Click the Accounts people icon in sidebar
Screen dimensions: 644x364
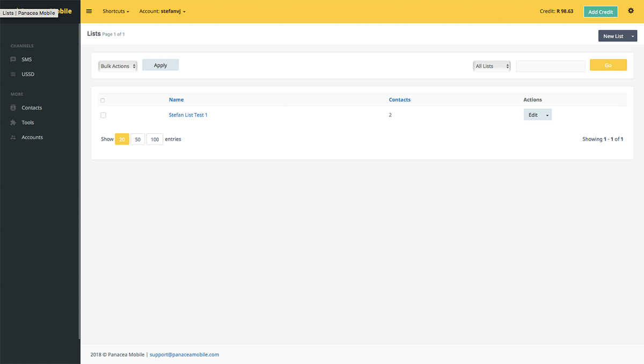coord(13,137)
